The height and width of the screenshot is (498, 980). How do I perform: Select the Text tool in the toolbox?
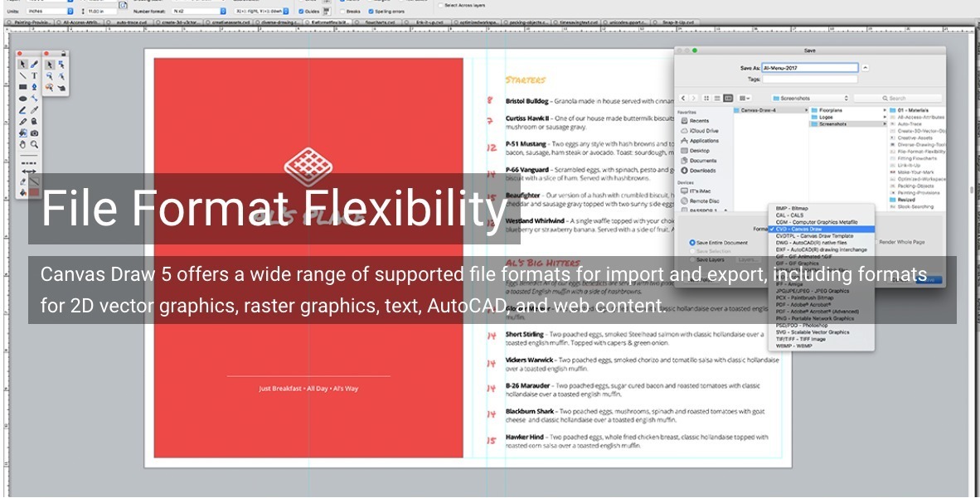(34, 75)
